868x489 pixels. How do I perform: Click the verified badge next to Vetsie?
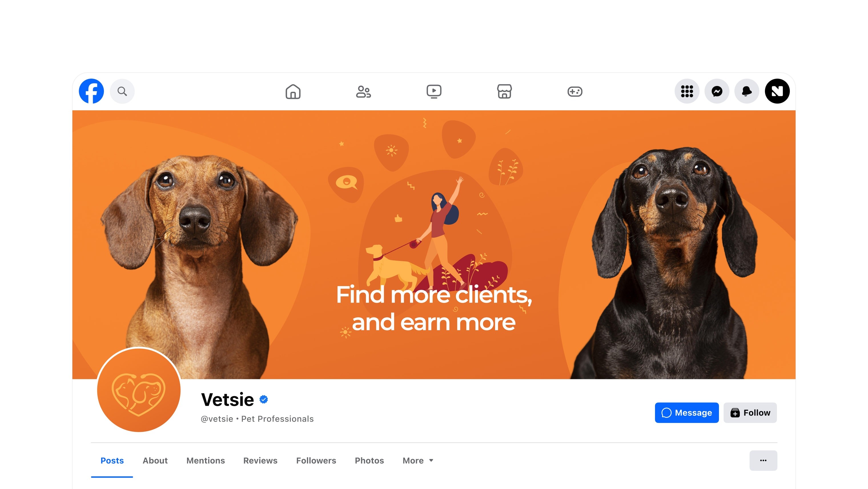[264, 399]
